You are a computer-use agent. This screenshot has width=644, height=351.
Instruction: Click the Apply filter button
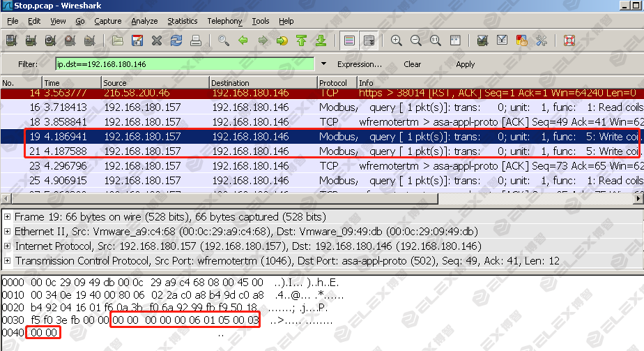tap(465, 64)
